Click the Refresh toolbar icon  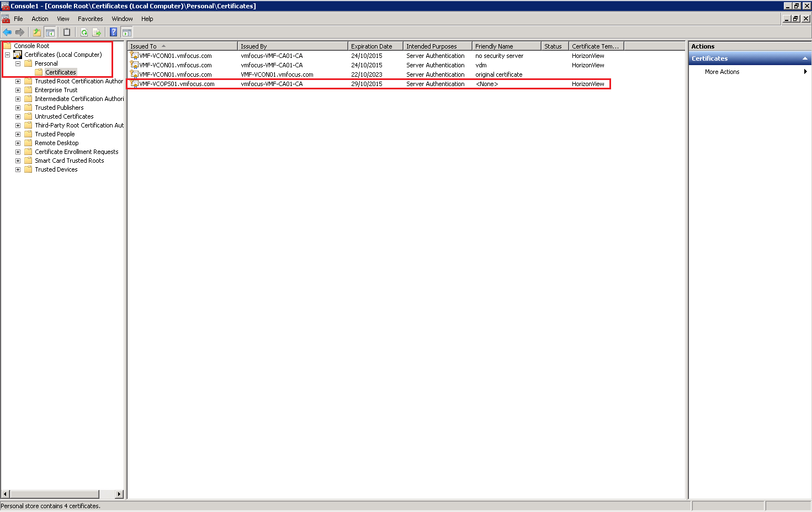84,33
